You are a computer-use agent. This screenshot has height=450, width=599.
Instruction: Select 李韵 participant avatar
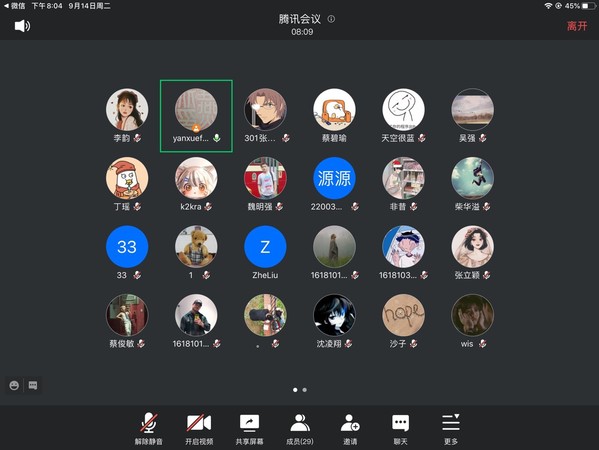(x=127, y=110)
